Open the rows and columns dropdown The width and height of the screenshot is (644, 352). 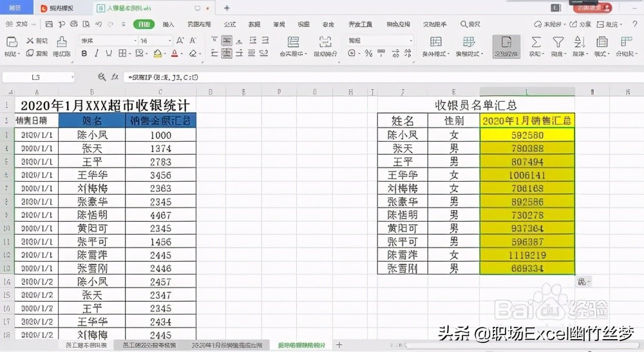(625, 46)
